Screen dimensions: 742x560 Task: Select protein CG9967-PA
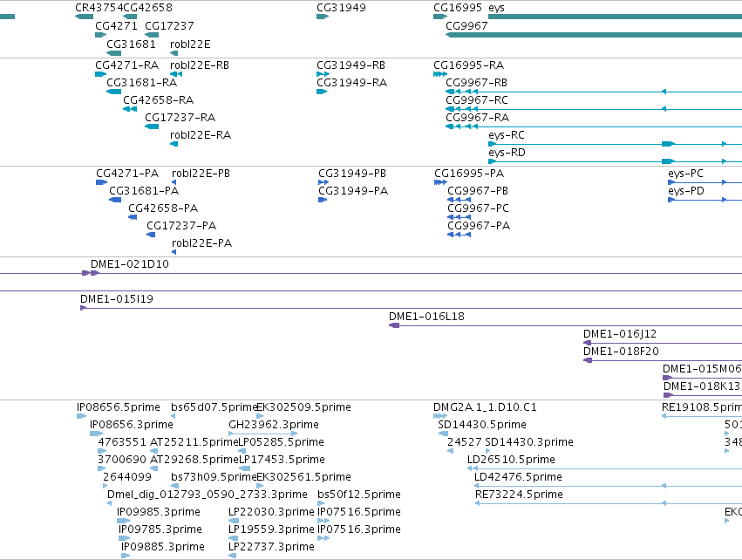tap(479, 226)
